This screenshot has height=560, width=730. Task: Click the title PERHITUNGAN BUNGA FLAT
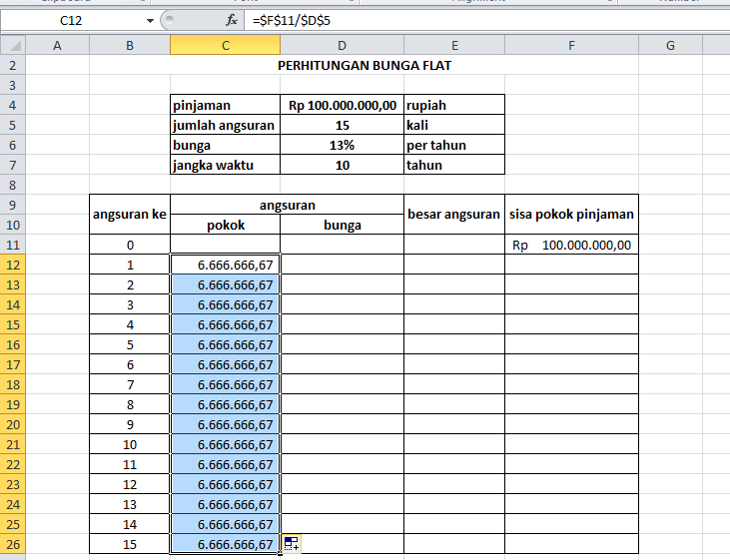(365, 65)
